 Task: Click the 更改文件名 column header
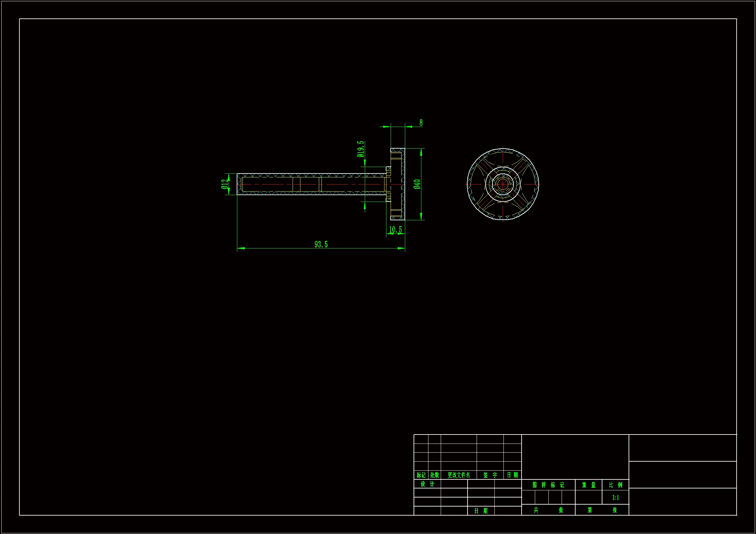[x=459, y=475]
